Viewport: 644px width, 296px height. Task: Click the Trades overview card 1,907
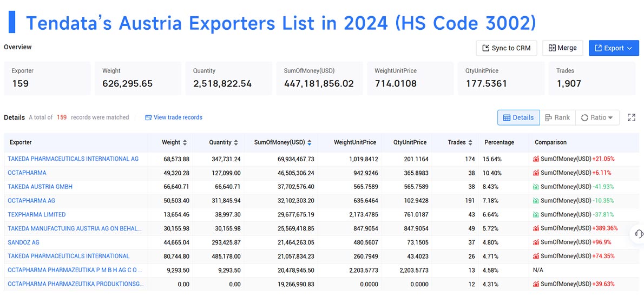tap(592, 78)
